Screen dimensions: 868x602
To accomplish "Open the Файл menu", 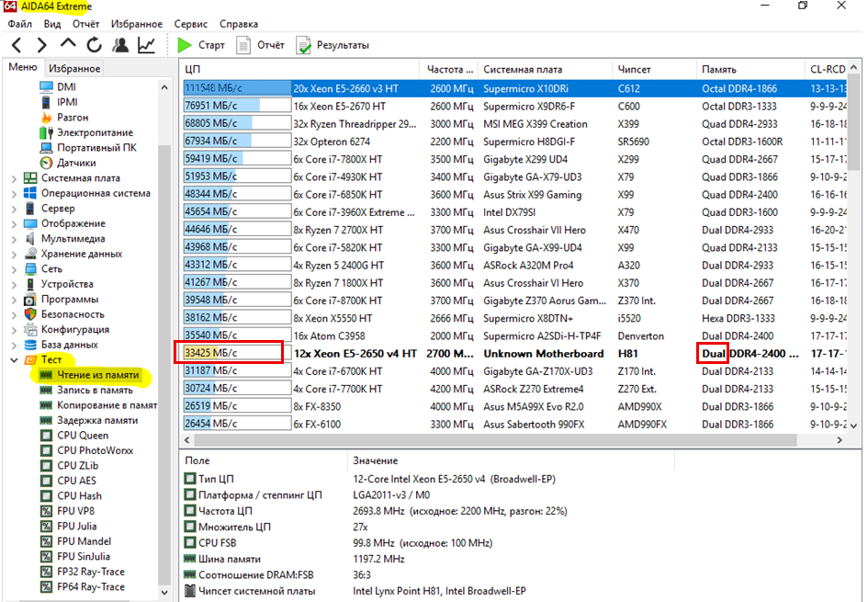I will click(x=20, y=24).
